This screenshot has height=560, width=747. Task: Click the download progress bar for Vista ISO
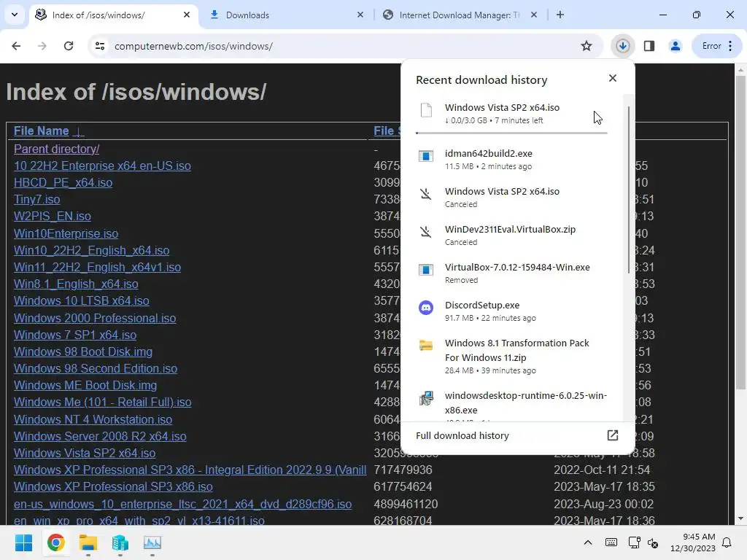pyautogui.click(x=511, y=133)
